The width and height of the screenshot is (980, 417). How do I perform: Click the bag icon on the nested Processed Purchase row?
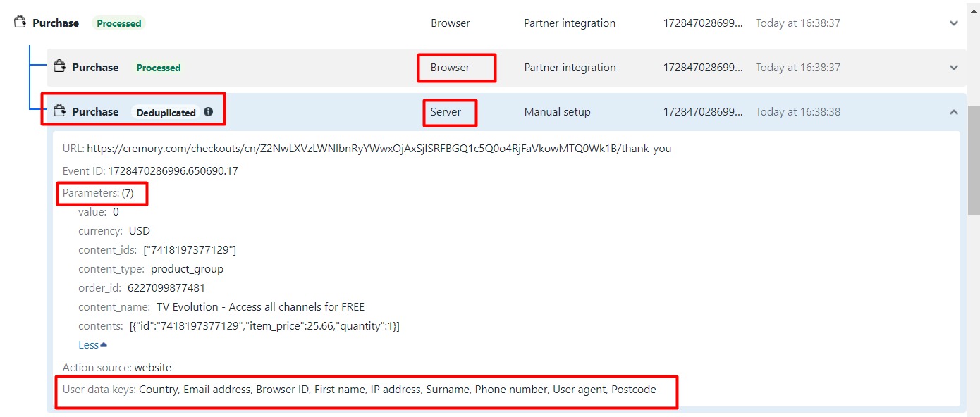pyautogui.click(x=60, y=67)
